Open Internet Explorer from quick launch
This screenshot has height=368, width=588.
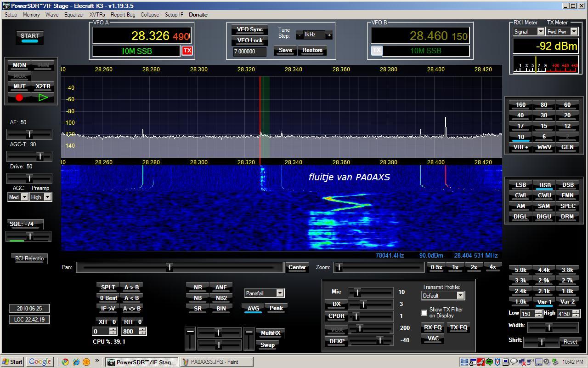pyautogui.click(x=76, y=362)
